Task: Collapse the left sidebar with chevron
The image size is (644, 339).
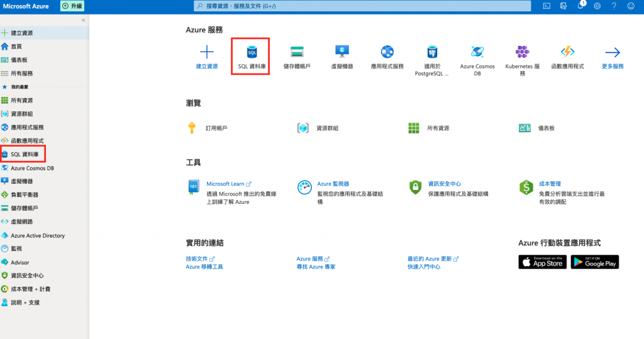Action: tap(84, 20)
